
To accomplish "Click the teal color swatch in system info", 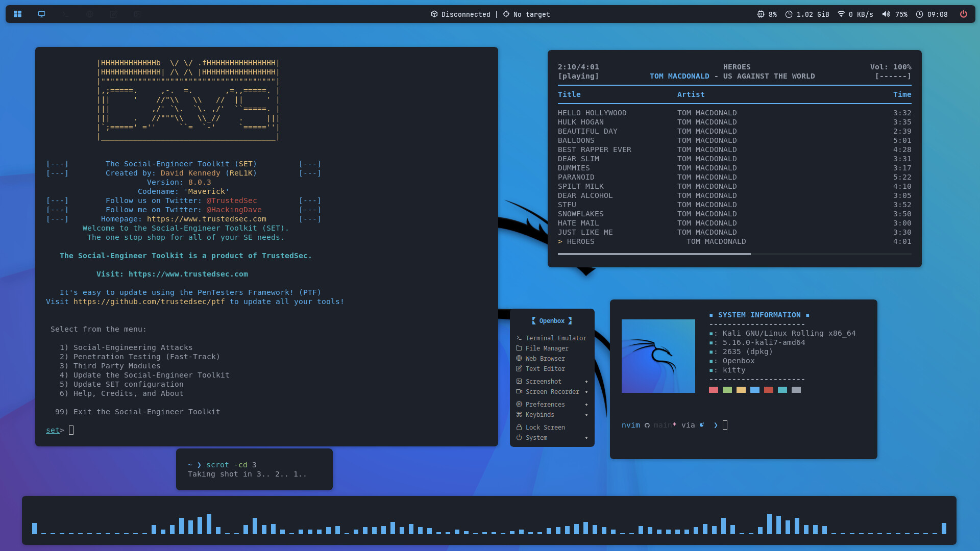I will tap(782, 390).
